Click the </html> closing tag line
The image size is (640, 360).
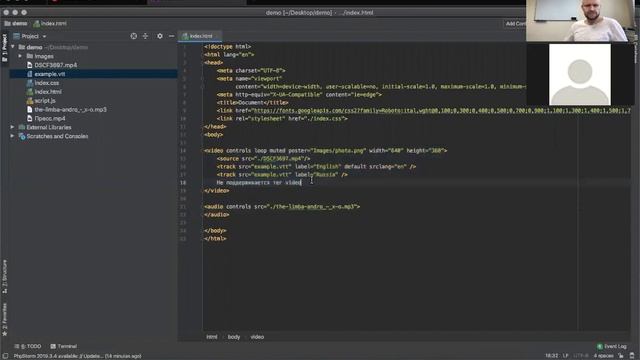tap(215, 239)
